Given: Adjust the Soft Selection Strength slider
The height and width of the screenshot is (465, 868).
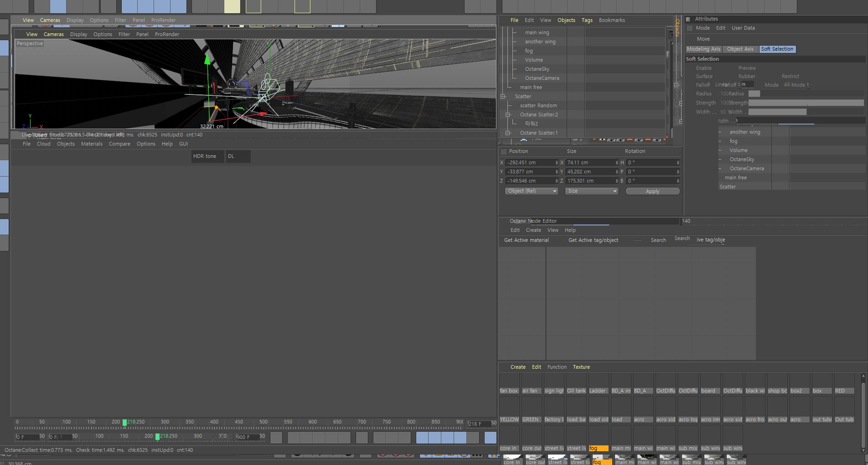Looking at the screenshot, I should tap(806, 103).
